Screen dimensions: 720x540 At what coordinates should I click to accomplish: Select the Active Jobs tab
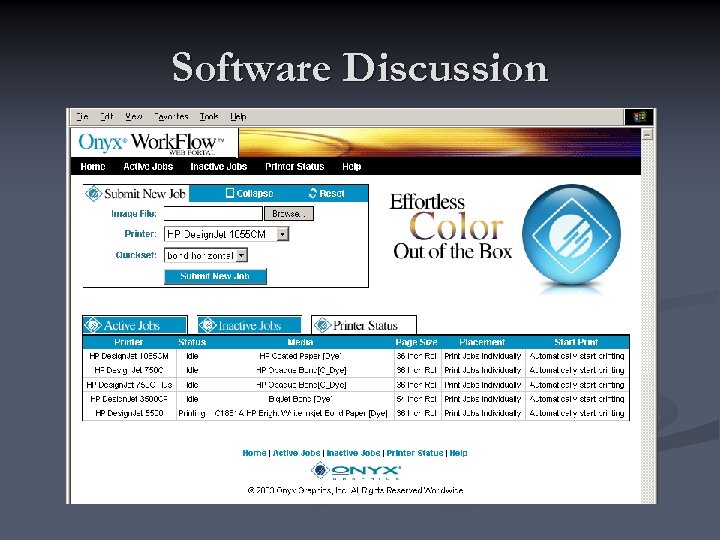pos(135,325)
